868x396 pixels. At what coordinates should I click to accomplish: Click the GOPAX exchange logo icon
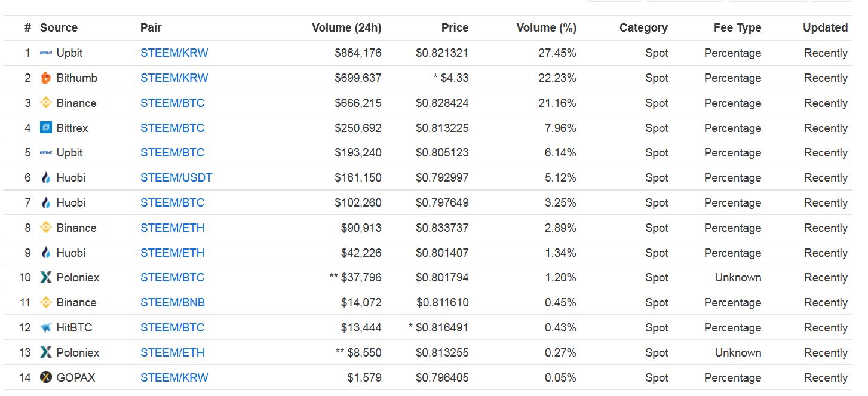click(x=45, y=377)
